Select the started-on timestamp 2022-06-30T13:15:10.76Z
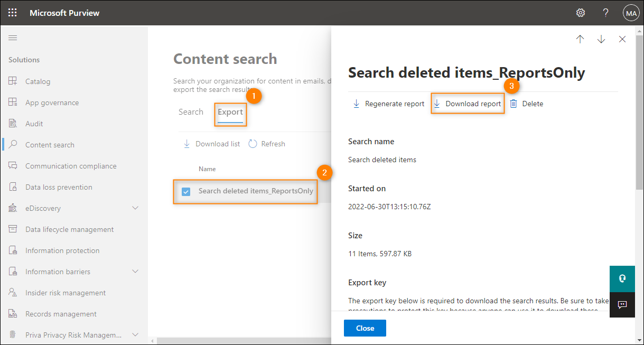The height and width of the screenshot is (345, 644). pyautogui.click(x=389, y=207)
